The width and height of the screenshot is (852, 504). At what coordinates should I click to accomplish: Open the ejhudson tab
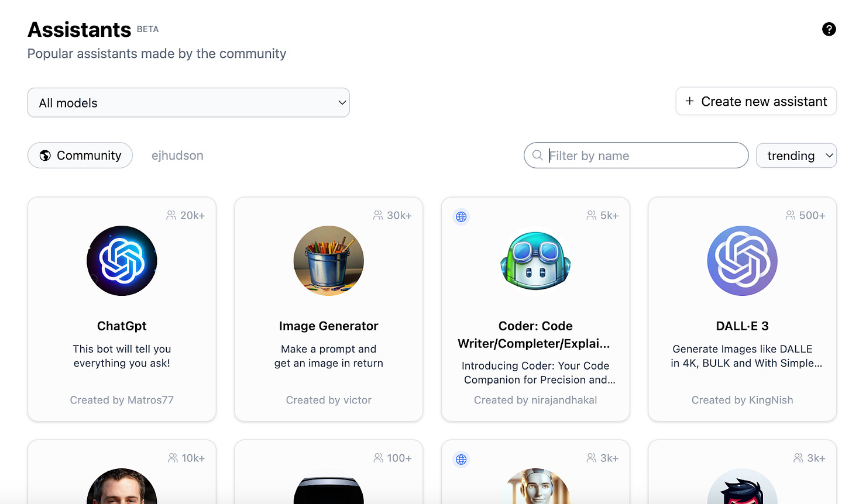(177, 156)
